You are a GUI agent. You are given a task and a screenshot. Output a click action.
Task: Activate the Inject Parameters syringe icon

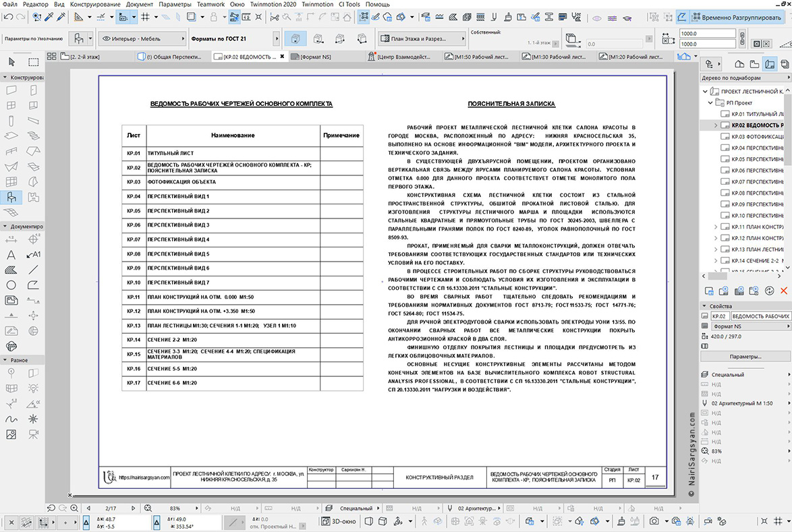[61, 17]
